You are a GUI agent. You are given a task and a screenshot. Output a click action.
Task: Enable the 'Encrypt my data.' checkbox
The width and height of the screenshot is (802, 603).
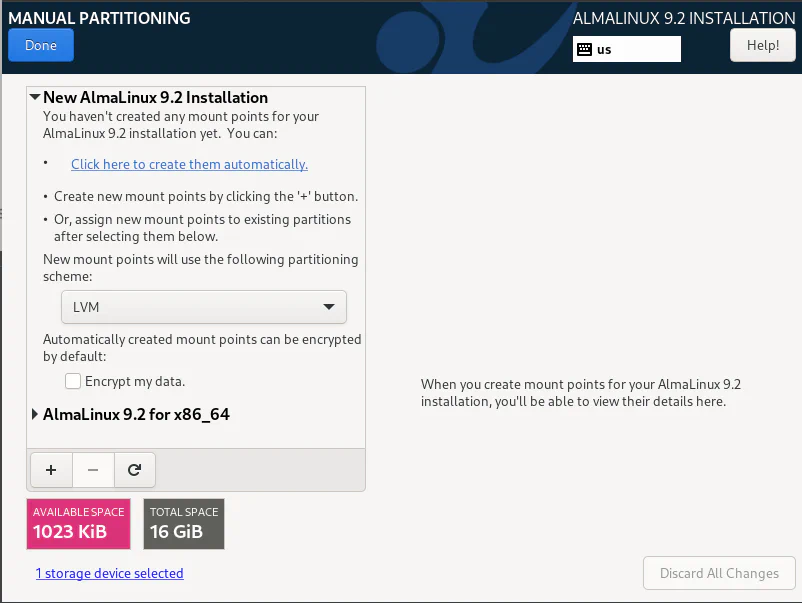(73, 381)
